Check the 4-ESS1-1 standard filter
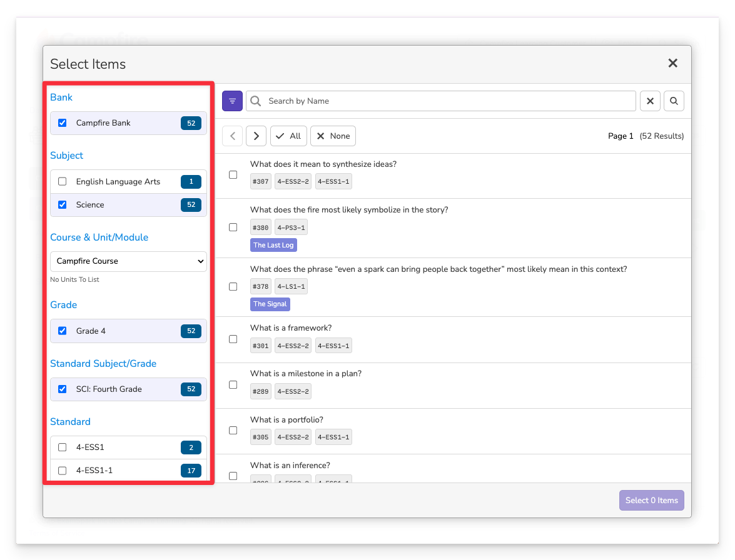 (x=63, y=471)
